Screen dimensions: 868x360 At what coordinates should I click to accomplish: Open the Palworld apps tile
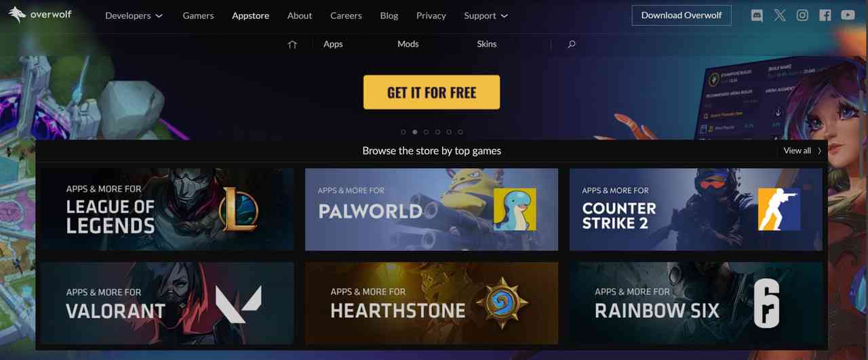(x=431, y=209)
